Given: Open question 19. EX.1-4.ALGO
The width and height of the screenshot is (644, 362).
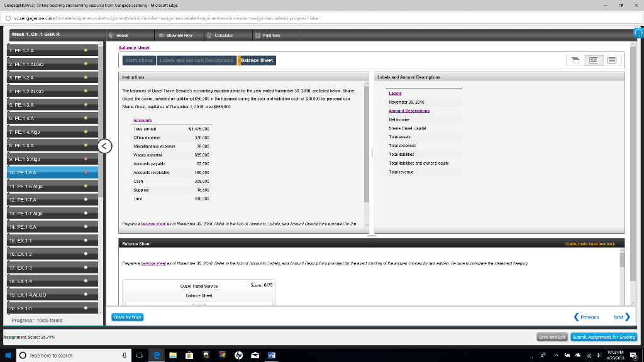Looking at the screenshot, I should tap(53, 295).
